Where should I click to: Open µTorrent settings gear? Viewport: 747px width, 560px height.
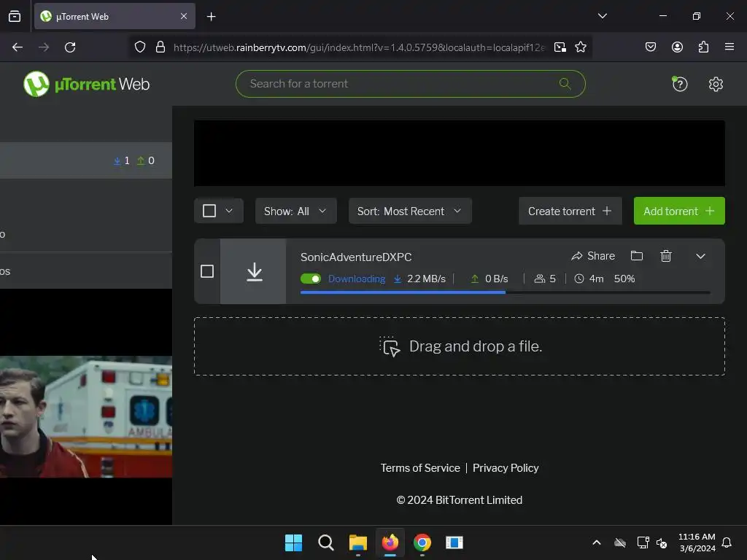pyautogui.click(x=716, y=85)
